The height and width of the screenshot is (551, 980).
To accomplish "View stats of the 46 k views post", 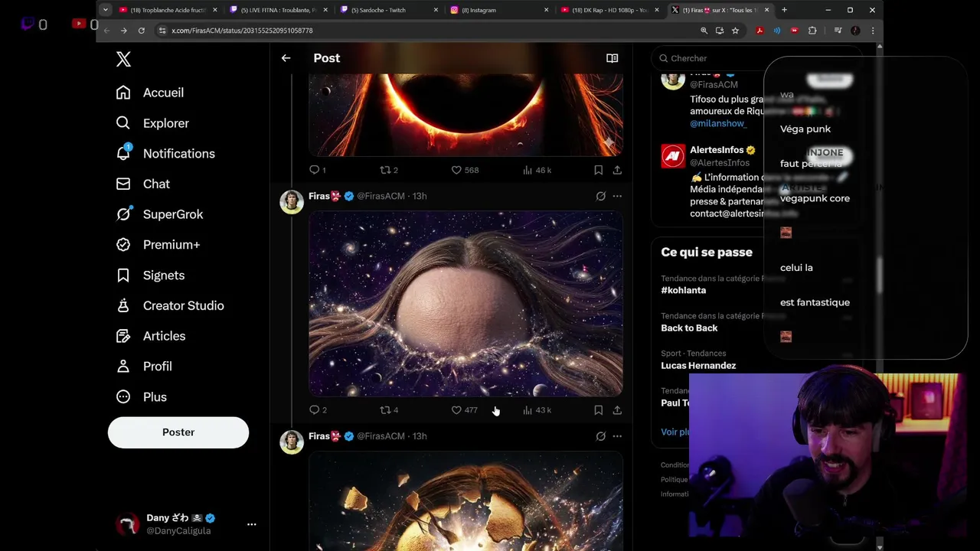I will pyautogui.click(x=537, y=170).
